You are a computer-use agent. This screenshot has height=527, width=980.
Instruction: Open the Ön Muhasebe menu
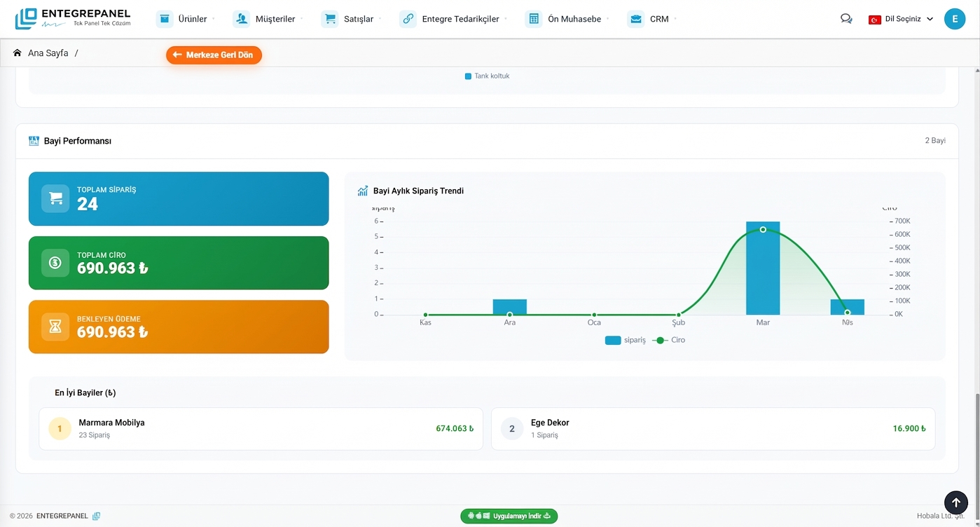[574, 19]
